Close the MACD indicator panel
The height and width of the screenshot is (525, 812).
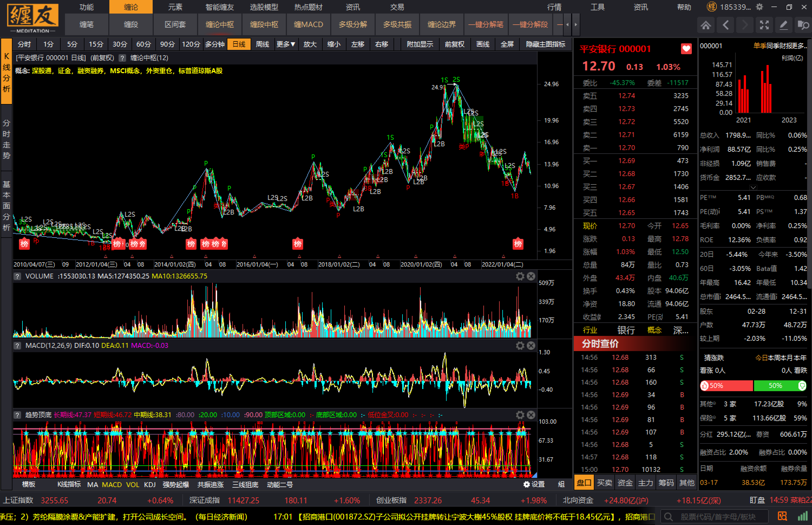[531, 346]
